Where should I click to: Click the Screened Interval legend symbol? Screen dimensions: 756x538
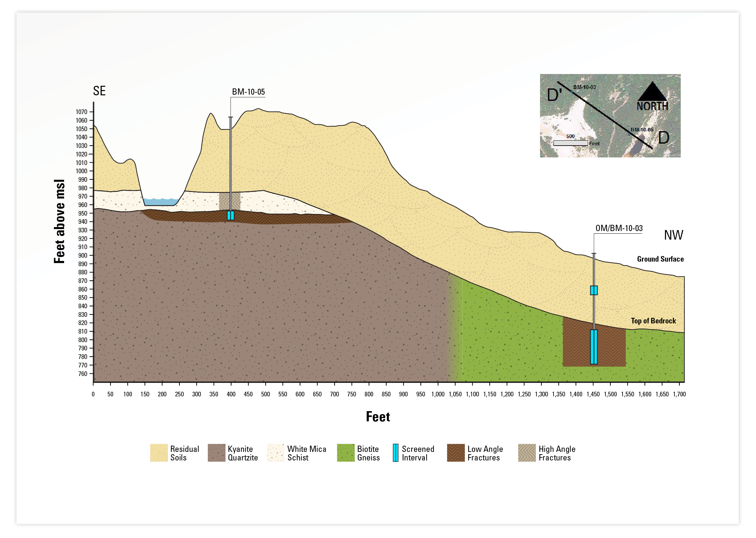(395, 453)
